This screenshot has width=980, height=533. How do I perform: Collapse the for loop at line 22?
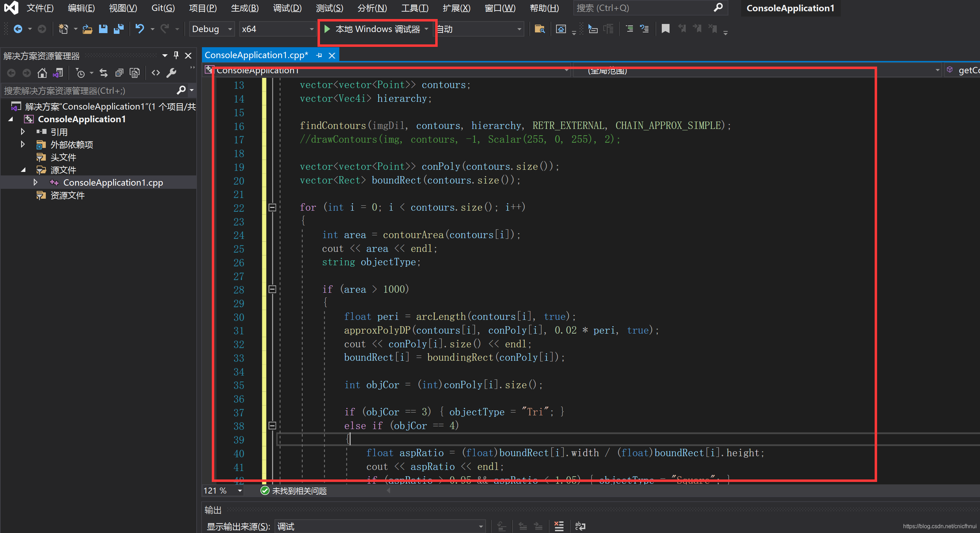point(272,207)
